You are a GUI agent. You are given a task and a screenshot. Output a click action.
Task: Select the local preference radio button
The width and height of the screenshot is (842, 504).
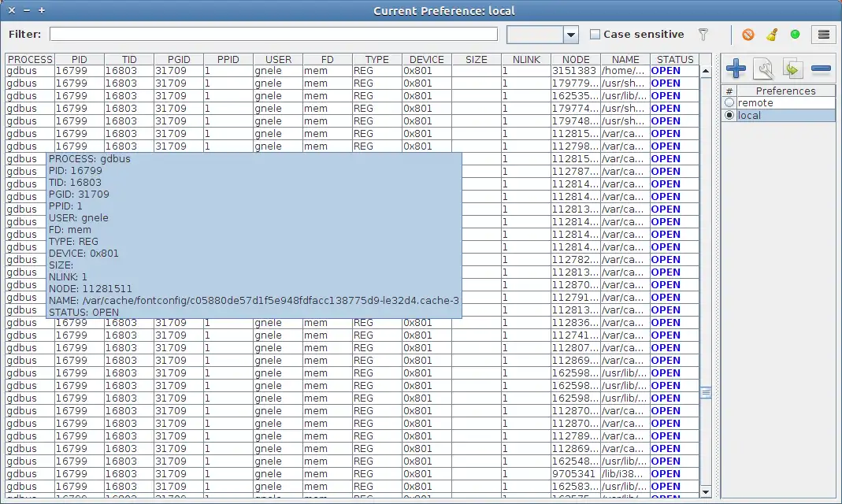[x=730, y=115]
